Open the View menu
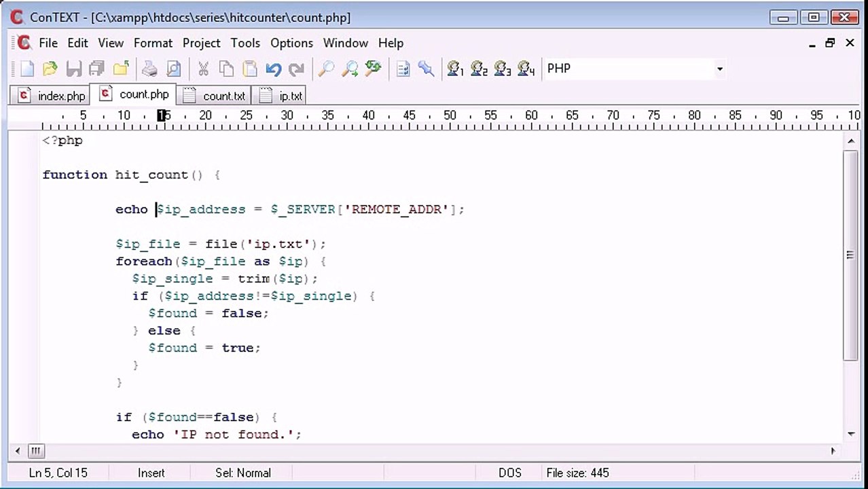Screen dimensions: 868x489 click(x=111, y=43)
